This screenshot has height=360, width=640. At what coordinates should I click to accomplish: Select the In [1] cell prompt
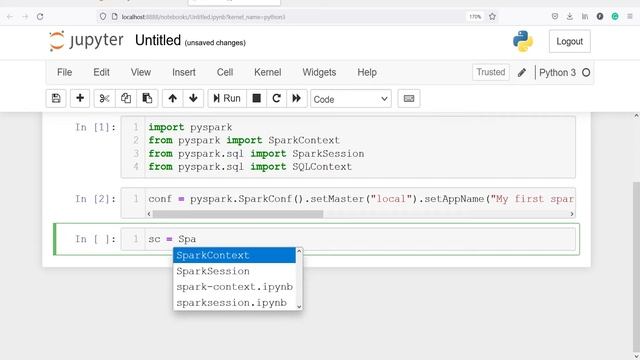tap(96, 127)
